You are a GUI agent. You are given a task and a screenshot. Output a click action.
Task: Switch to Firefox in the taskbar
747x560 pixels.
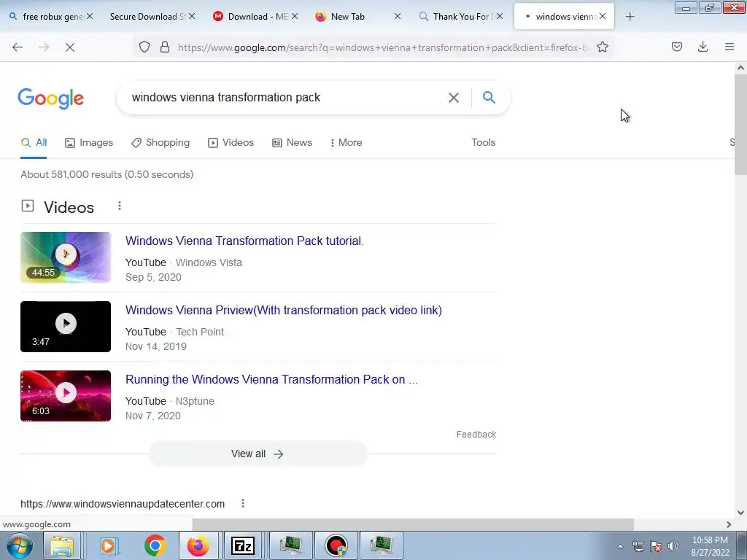click(x=198, y=545)
